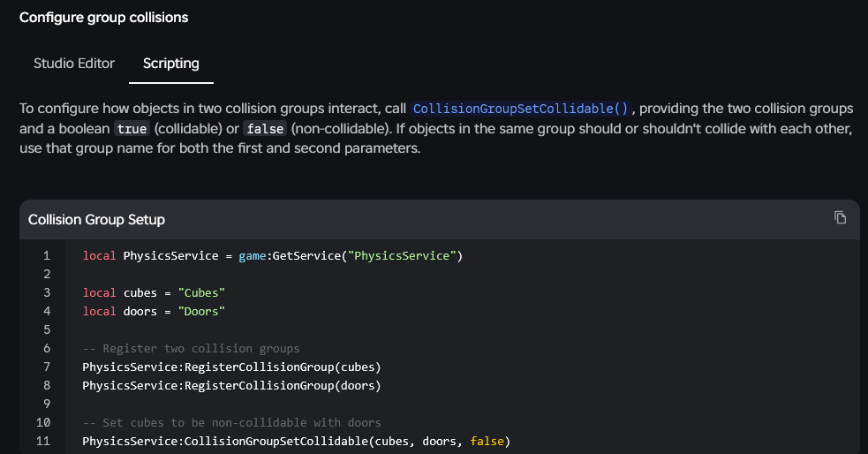Click the CollisionGroupSetCollidable(cubes, doors, false) line
868x454 pixels.
click(x=296, y=442)
